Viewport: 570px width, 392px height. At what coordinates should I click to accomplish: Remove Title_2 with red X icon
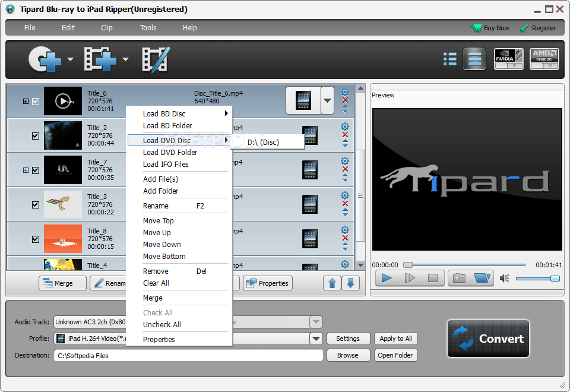pyautogui.click(x=345, y=135)
